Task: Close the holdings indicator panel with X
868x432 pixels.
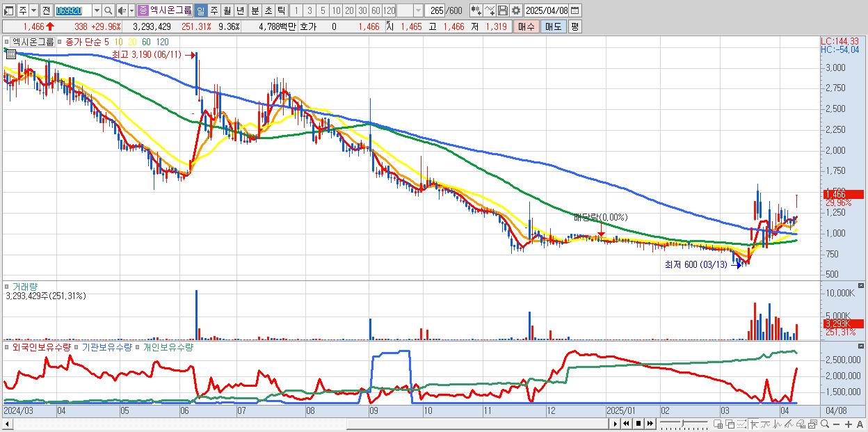Action: (862, 346)
